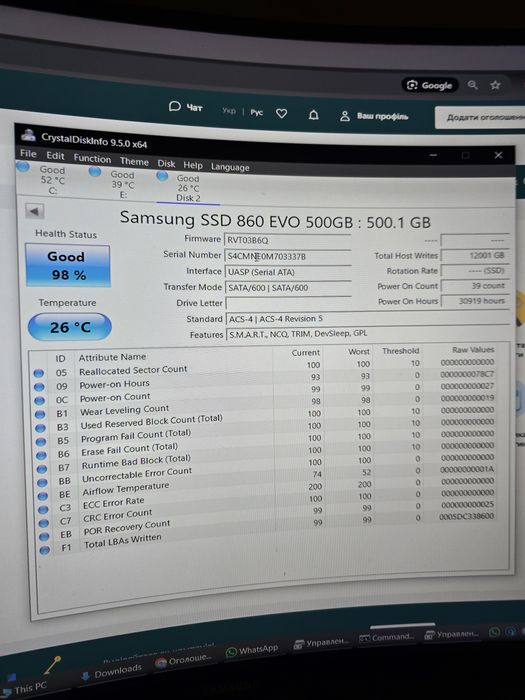Click the Good 98 % health status button
The height and width of the screenshot is (700, 525).
tap(67, 265)
